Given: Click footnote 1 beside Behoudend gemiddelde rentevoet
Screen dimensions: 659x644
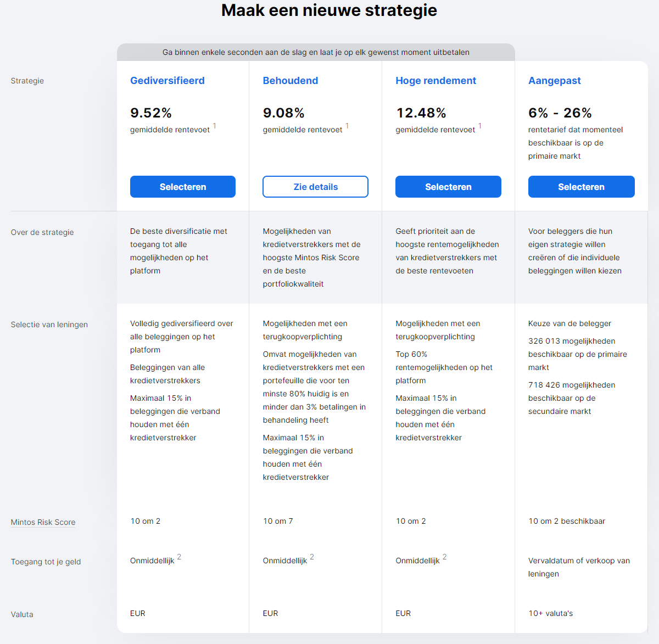Looking at the screenshot, I should pos(347,126).
